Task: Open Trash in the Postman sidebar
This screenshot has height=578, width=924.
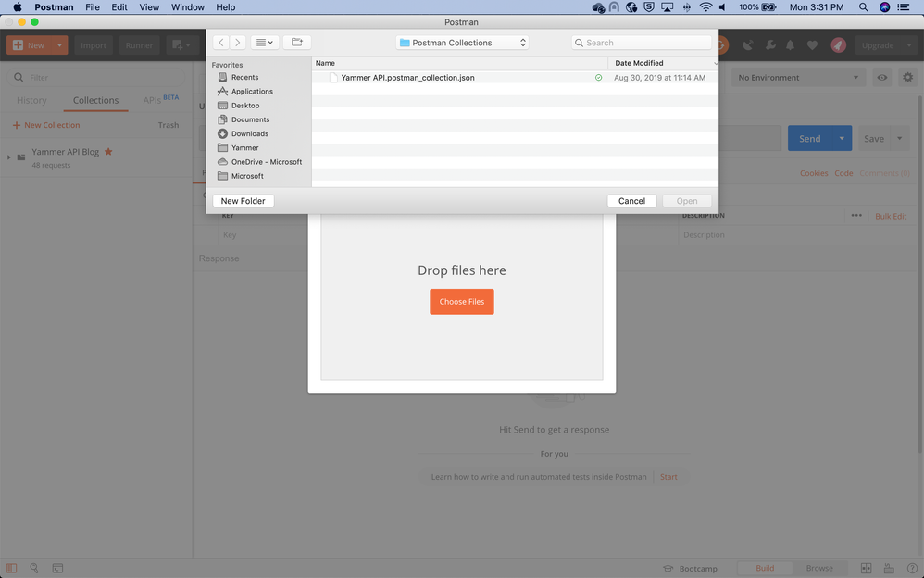Action: [168, 125]
